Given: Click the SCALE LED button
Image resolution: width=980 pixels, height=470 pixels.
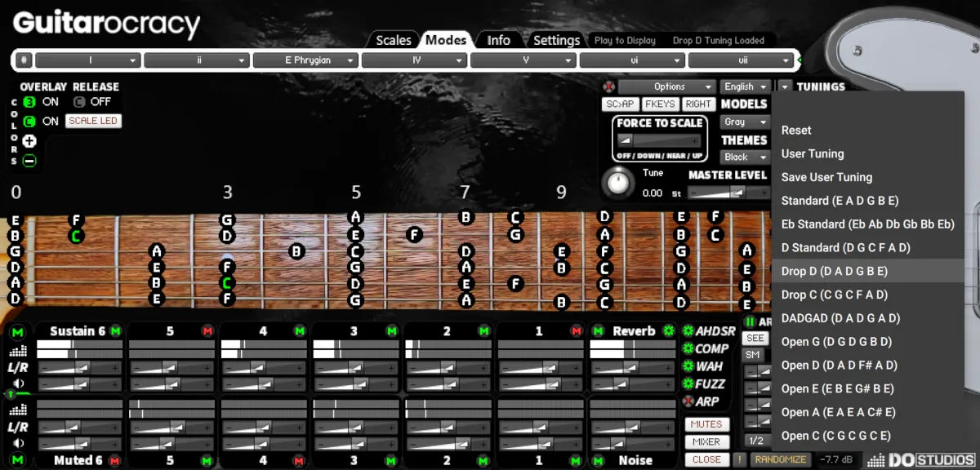Looking at the screenshot, I should 93,121.
